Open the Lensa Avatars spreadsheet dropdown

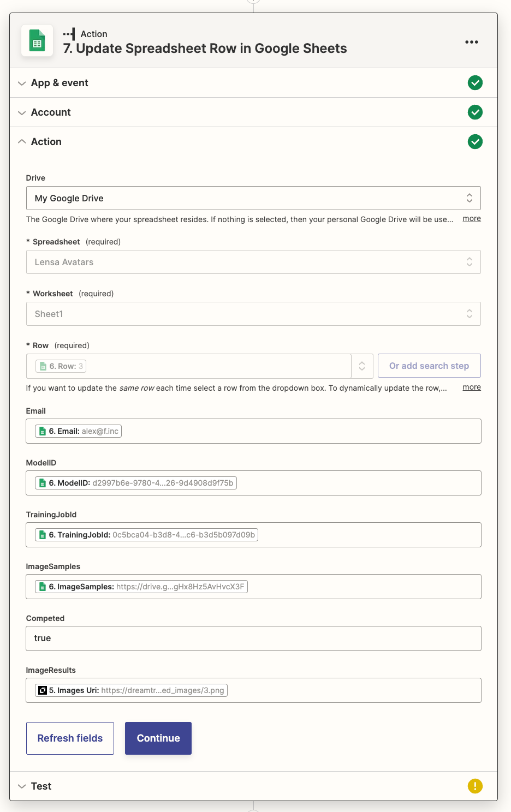click(x=253, y=262)
